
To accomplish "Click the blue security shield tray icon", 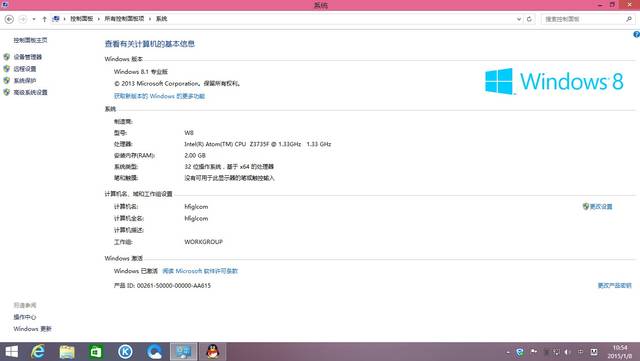I will click(520, 352).
